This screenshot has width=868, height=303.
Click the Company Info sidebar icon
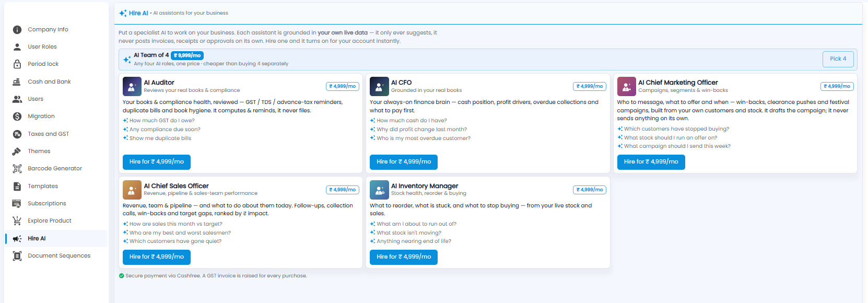pyautogui.click(x=17, y=30)
